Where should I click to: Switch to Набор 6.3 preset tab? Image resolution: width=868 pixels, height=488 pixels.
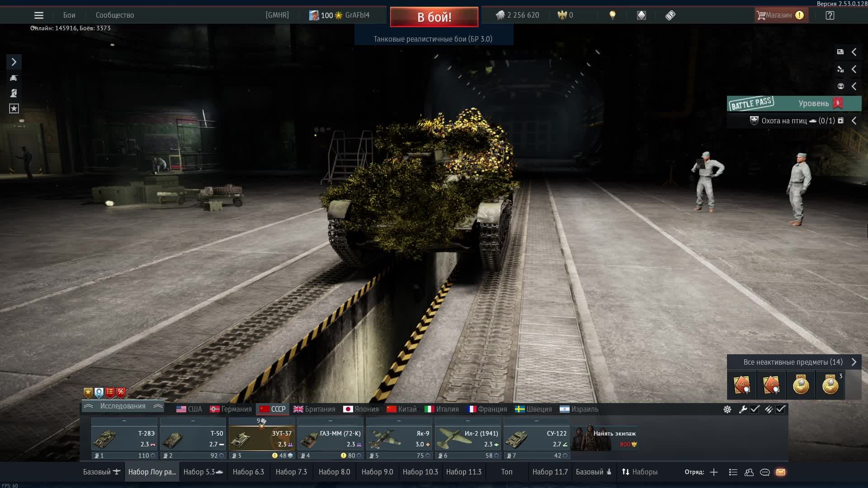point(248,472)
